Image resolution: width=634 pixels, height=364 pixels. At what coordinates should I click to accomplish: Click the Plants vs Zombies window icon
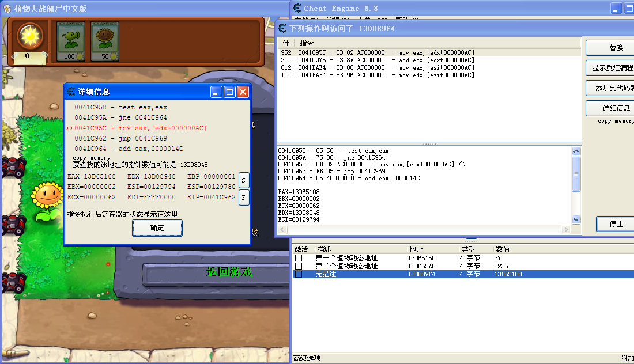[x=7, y=9]
